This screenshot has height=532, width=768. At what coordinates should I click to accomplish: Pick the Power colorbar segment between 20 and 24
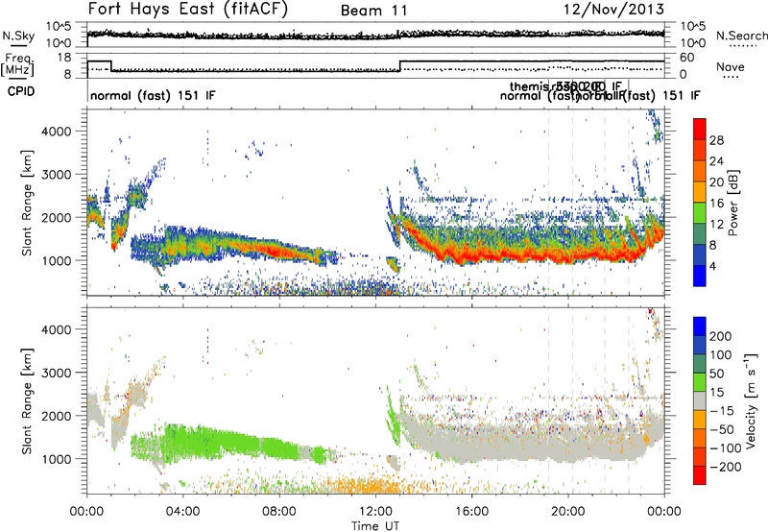[x=700, y=171]
